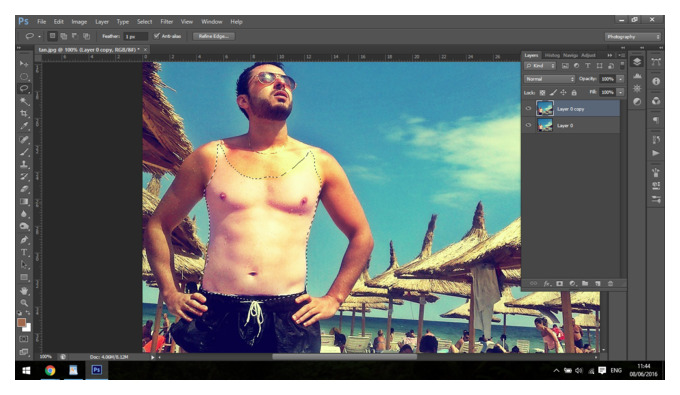Select the Elliptical Marquee tool
680x395 pixels.
[23, 76]
